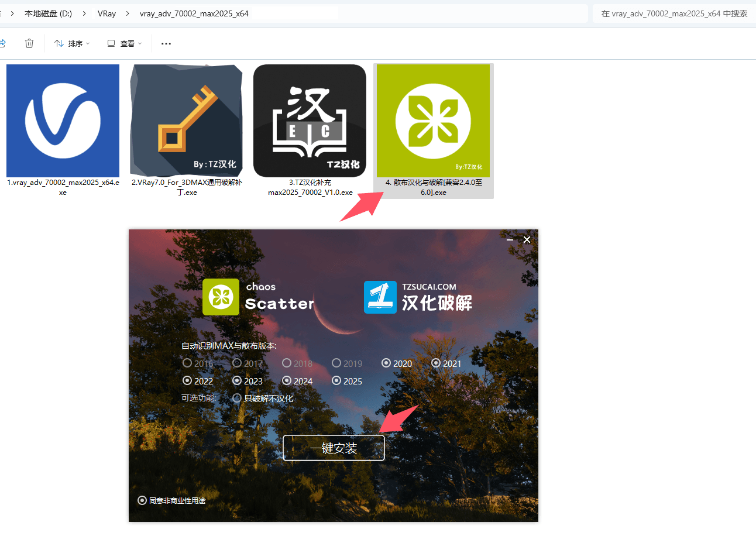This screenshot has width=756, height=553.
Task: Click the search box for this folder
Action: 674,13
